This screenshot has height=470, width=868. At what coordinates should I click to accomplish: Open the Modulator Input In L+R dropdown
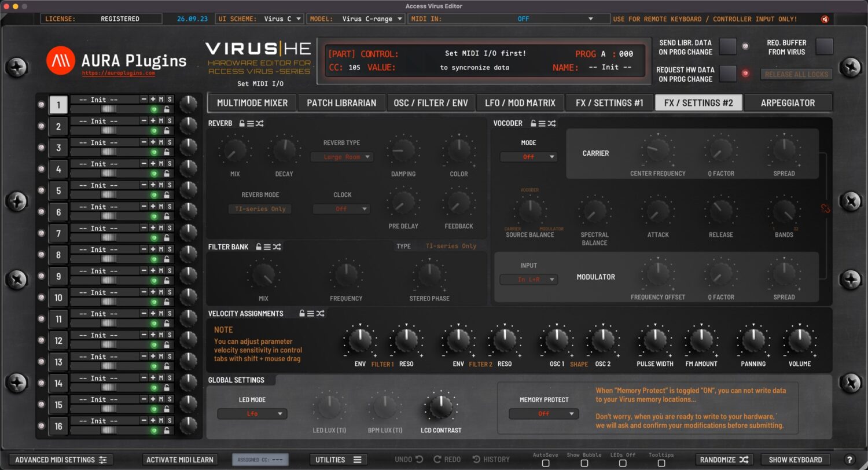point(528,280)
